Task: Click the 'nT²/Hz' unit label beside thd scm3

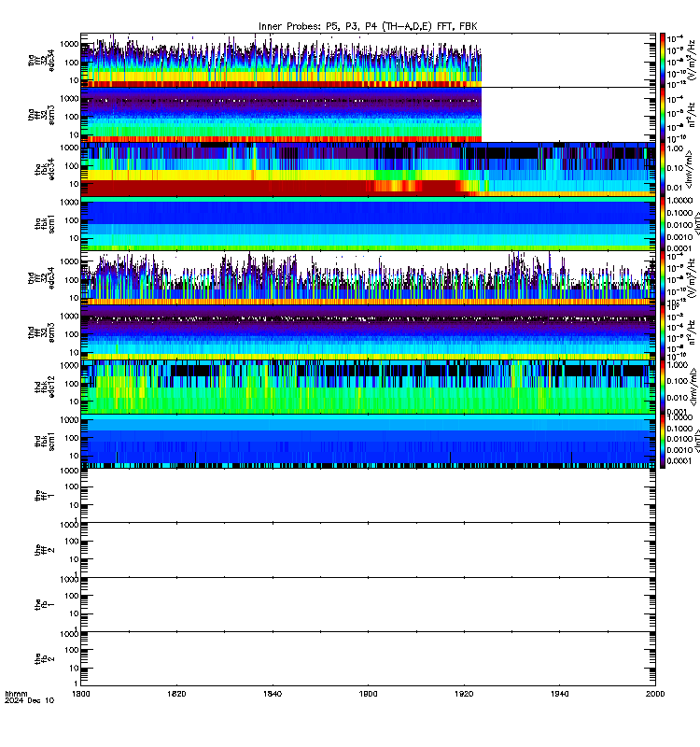Action: 693,332
